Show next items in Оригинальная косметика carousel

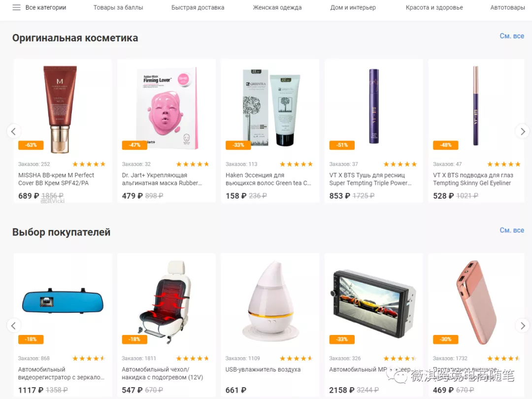[x=523, y=132]
